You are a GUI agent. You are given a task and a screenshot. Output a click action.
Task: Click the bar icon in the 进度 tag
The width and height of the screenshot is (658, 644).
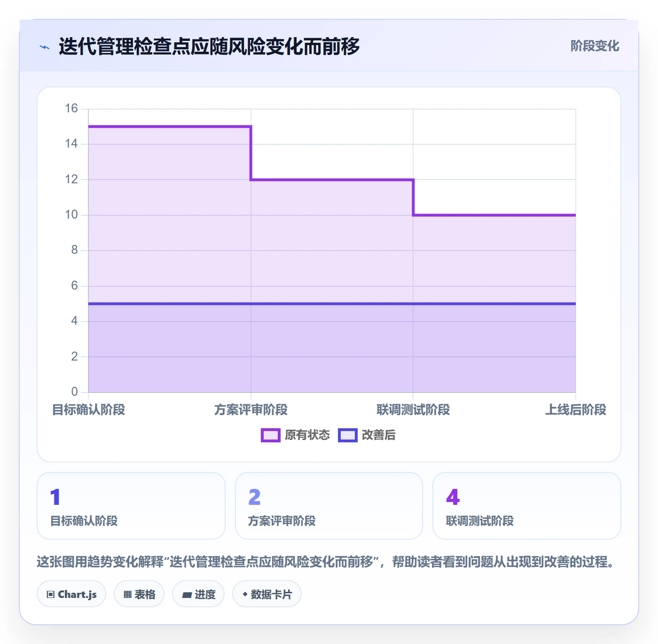pos(187,595)
